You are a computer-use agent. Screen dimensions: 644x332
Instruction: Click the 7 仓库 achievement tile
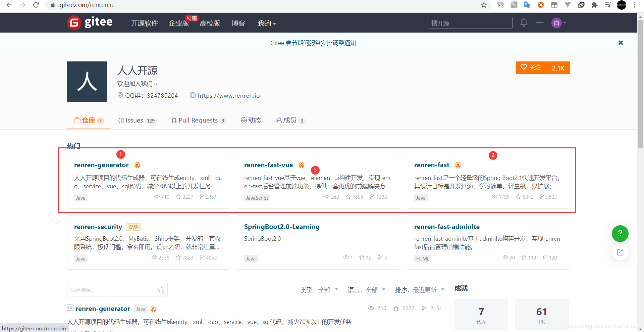click(x=481, y=315)
